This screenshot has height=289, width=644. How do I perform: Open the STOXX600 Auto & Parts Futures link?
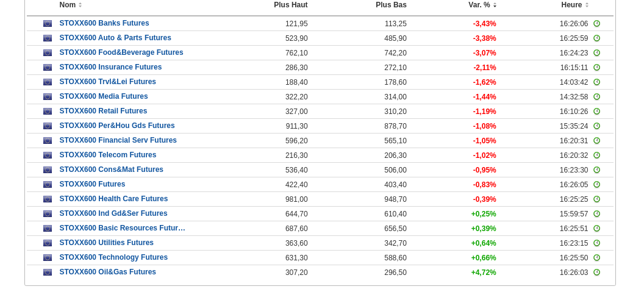click(115, 38)
